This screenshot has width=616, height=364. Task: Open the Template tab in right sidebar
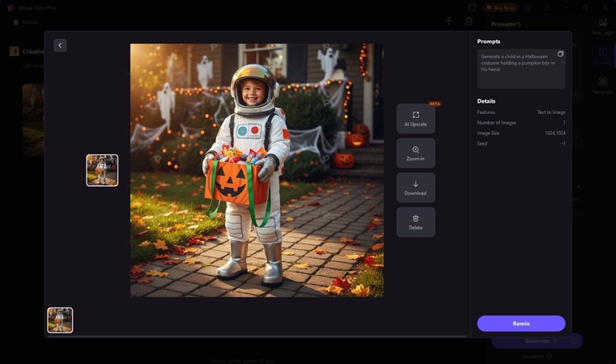coord(602,86)
